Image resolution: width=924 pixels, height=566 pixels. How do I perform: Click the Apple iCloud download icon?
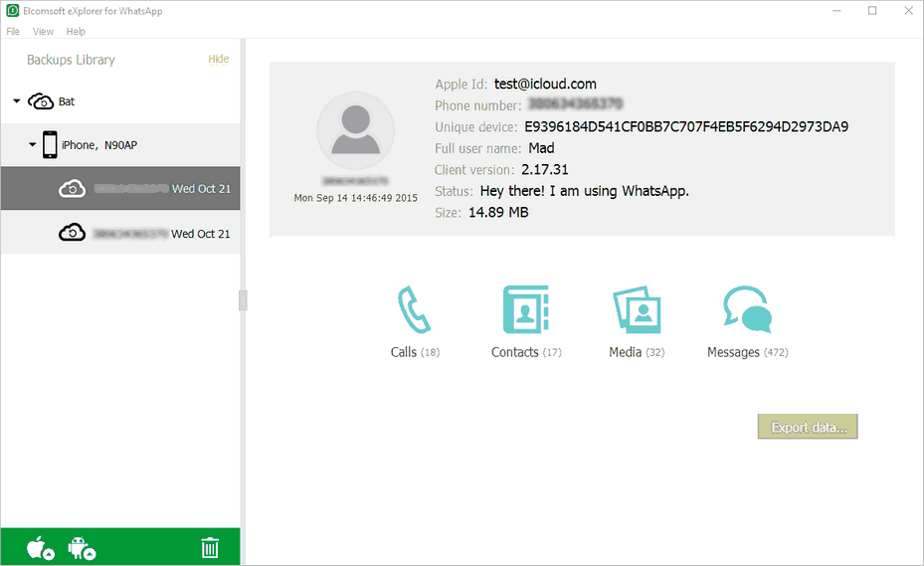point(41,548)
